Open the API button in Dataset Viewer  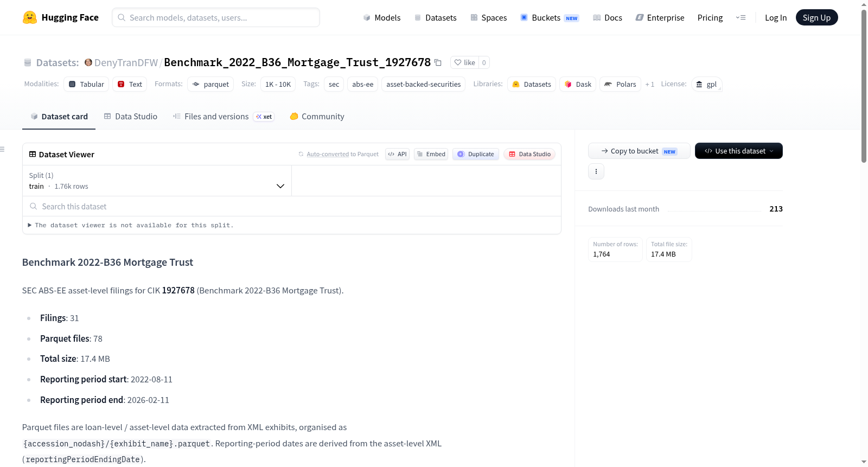pos(397,154)
